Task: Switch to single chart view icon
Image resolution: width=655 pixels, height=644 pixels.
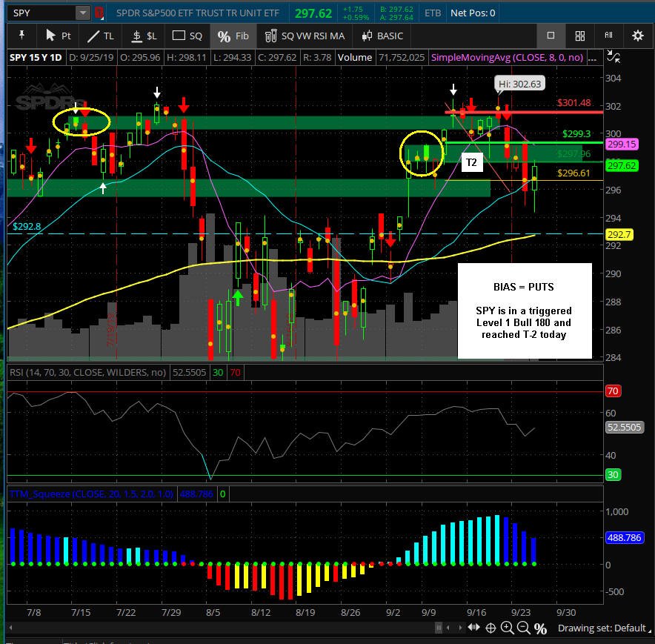Action: 551,36
